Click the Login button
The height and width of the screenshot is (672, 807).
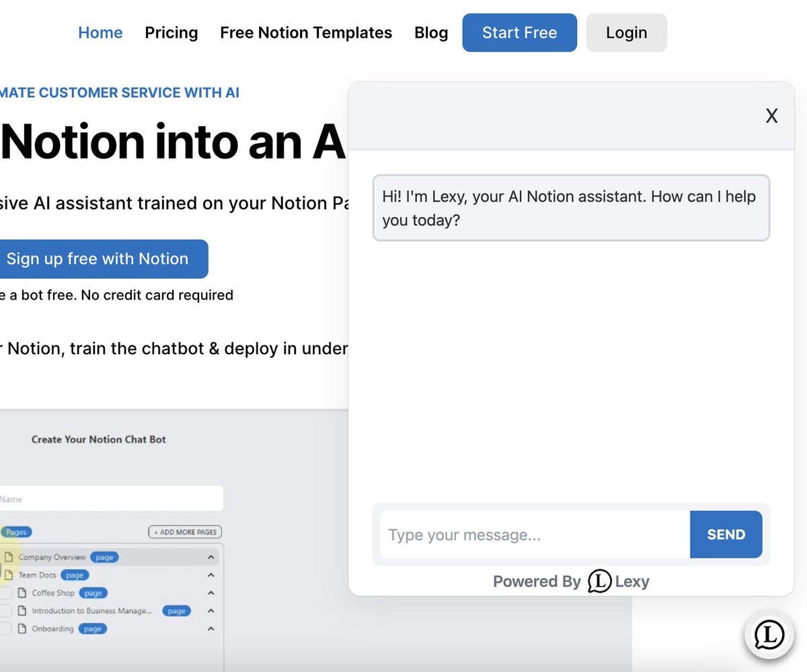pos(626,32)
